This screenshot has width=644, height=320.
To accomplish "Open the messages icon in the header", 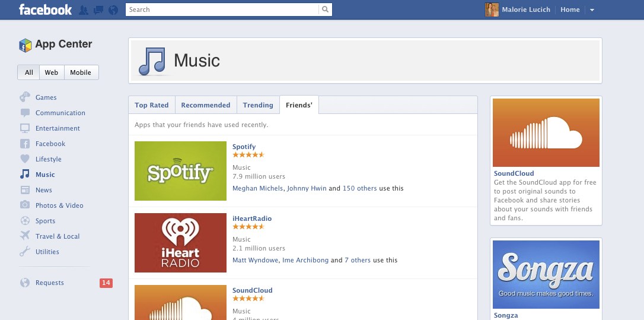I will (x=98, y=10).
